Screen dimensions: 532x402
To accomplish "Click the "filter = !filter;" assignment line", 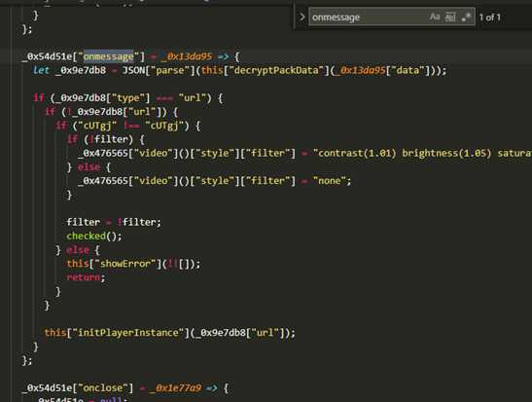I will 114,222.
